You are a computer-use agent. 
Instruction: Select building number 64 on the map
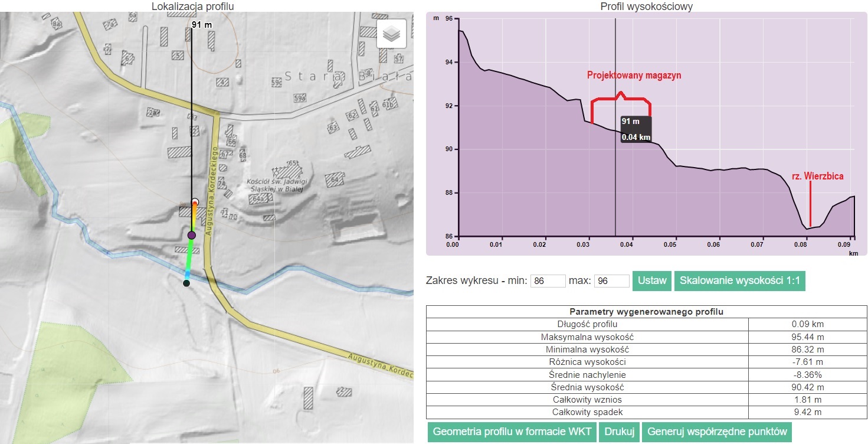pos(336,179)
